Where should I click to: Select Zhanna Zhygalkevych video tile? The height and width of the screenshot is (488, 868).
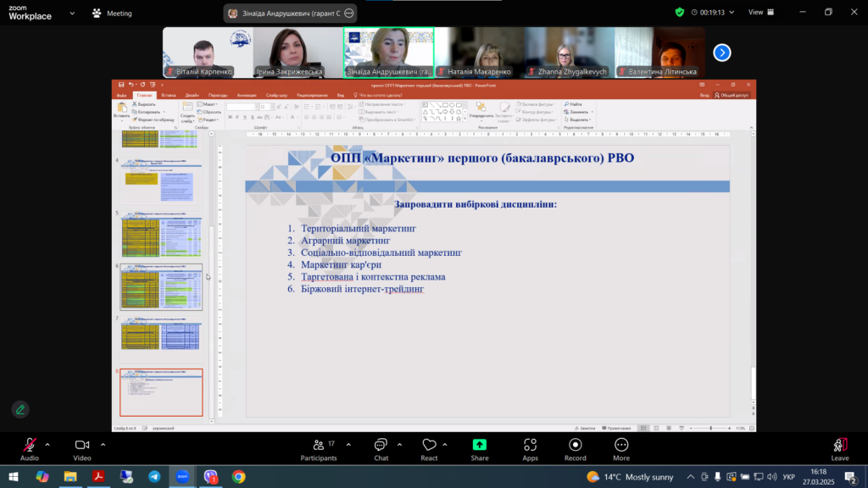click(x=569, y=53)
